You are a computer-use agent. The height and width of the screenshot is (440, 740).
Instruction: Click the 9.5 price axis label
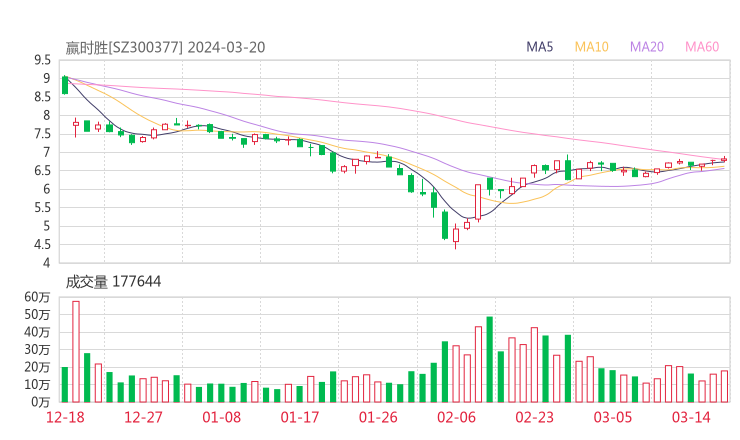coord(42,60)
